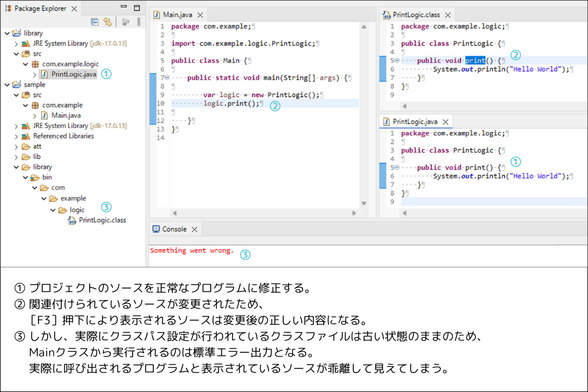Screen dimensions: 588x392
Task: Click the import statement on line 3 of Main.java
Action: [x=243, y=44]
